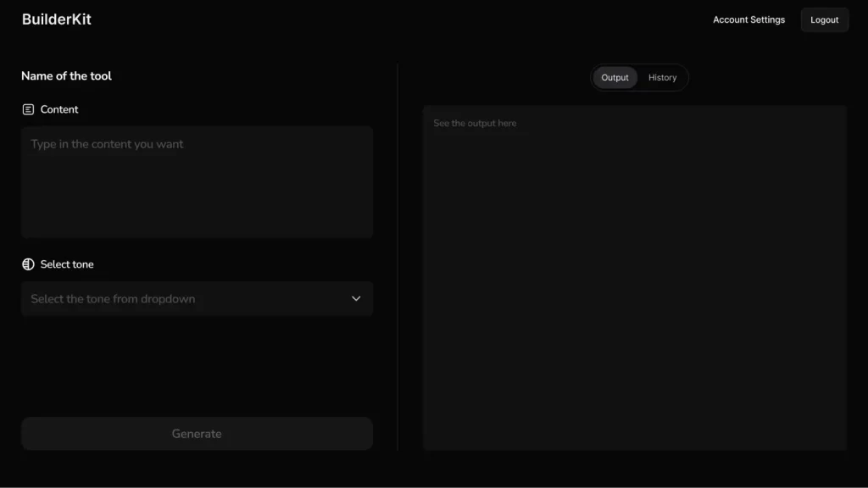
Task: Click the Content section icon
Action: click(x=28, y=109)
